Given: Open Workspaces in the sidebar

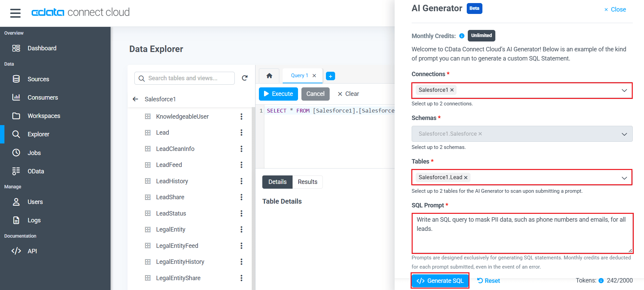Looking at the screenshot, I should (x=44, y=116).
